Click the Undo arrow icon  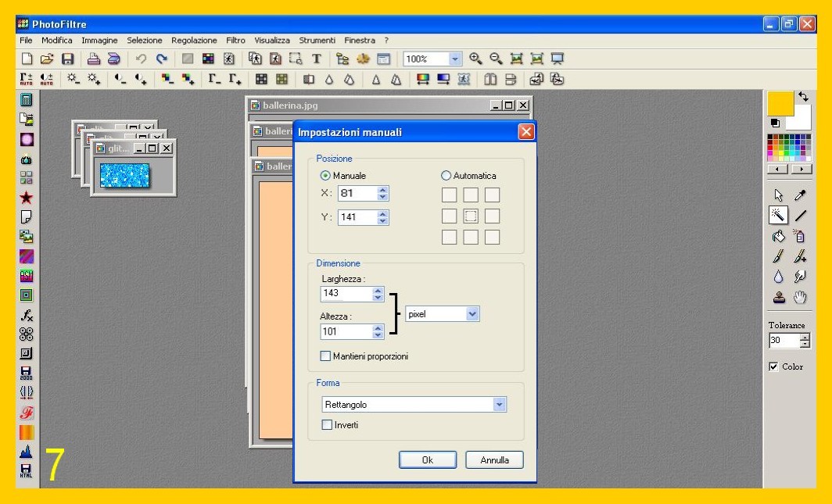[141, 59]
